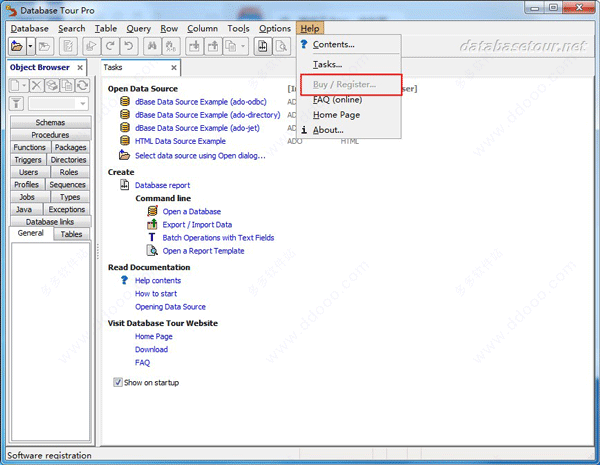
Task: Click the Help contents link
Action: 158,281
